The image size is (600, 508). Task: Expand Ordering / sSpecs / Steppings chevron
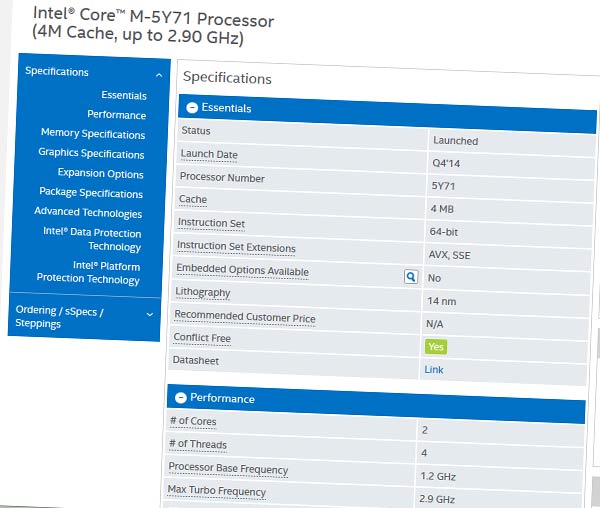point(150,314)
